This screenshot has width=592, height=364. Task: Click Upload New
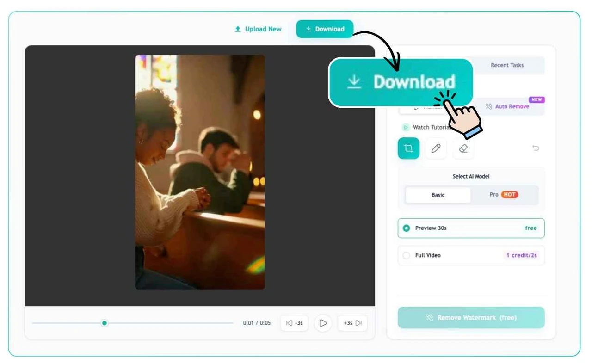[258, 29]
